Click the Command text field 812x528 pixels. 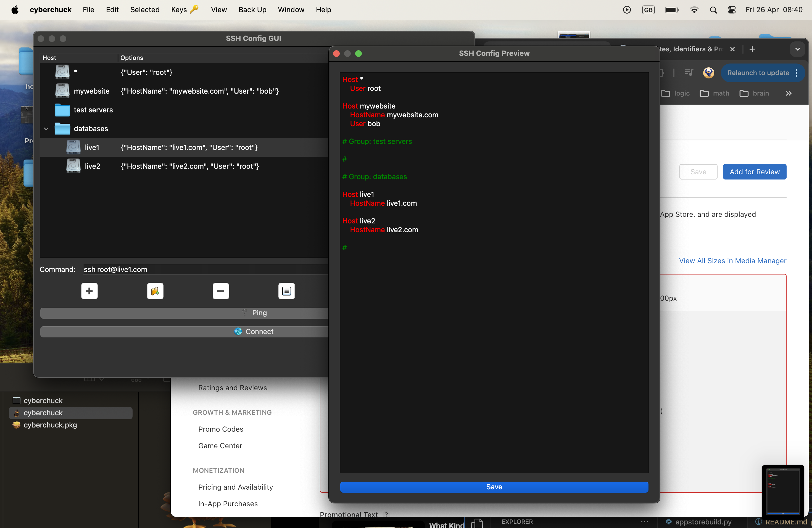pyautogui.click(x=205, y=270)
